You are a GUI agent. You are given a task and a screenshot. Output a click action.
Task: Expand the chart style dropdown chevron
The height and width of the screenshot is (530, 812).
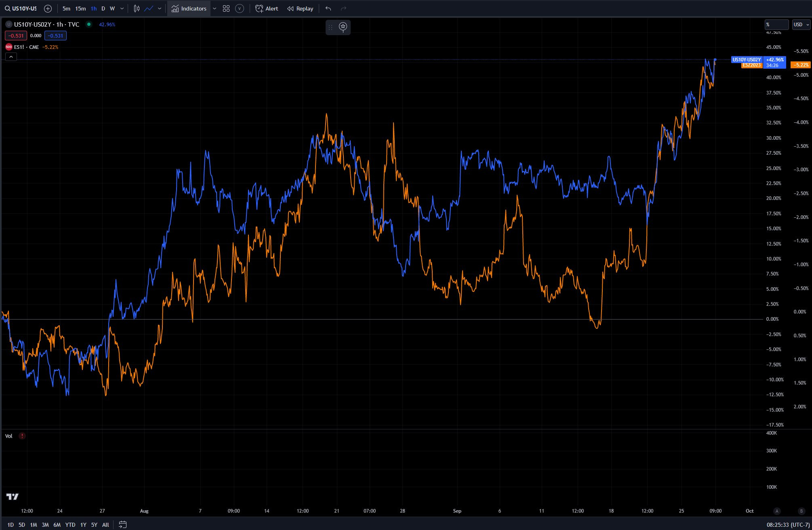(160, 8)
